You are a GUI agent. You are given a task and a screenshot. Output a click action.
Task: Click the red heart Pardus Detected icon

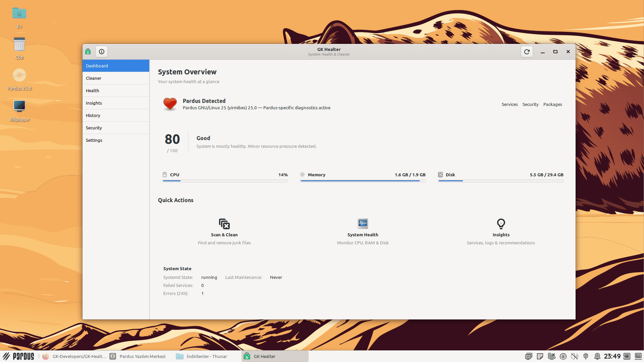click(x=170, y=104)
